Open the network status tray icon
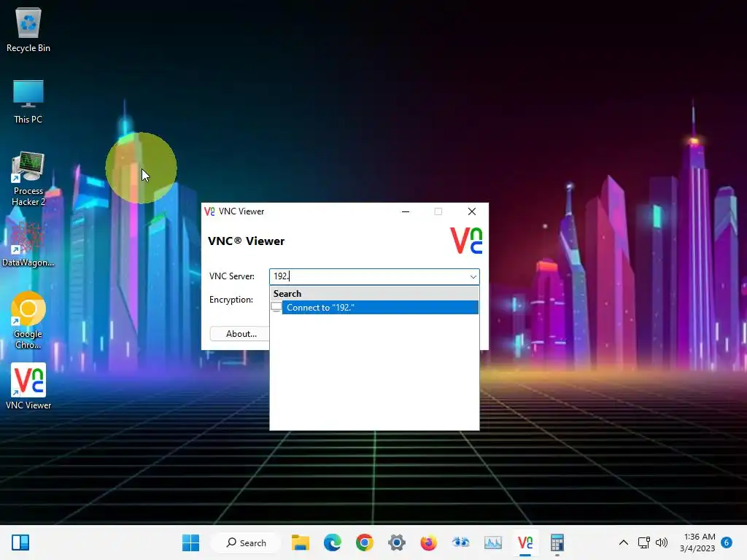Viewport: 747px width, 560px height. click(644, 542)
